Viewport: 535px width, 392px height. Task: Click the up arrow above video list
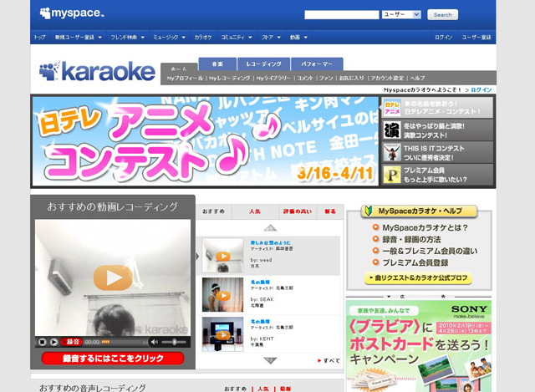pos(270,227)
